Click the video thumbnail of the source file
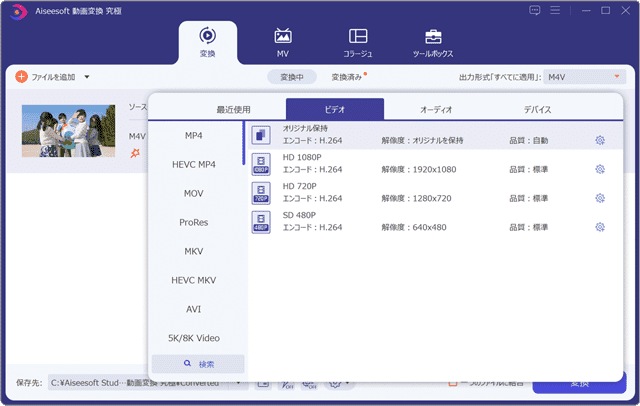 (x=68, y=131)
